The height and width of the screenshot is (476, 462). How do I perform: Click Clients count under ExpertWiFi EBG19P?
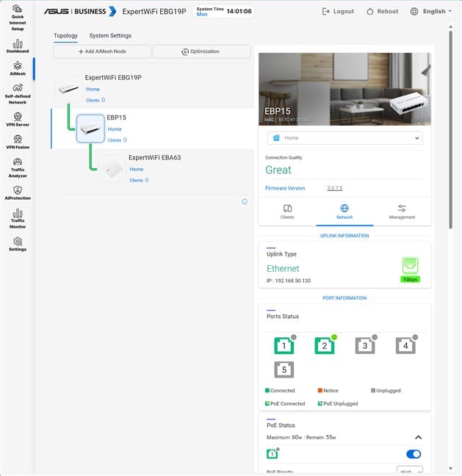[95, 100]
